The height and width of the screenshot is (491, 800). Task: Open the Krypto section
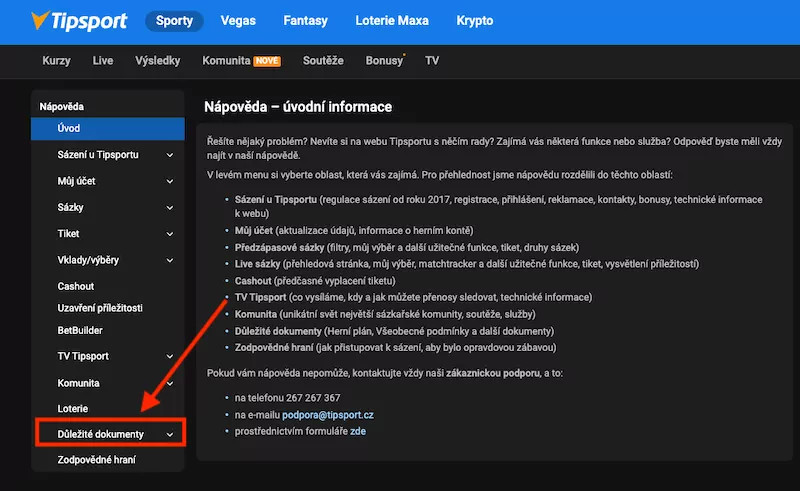pyautogui.click(x=474, y=21)
